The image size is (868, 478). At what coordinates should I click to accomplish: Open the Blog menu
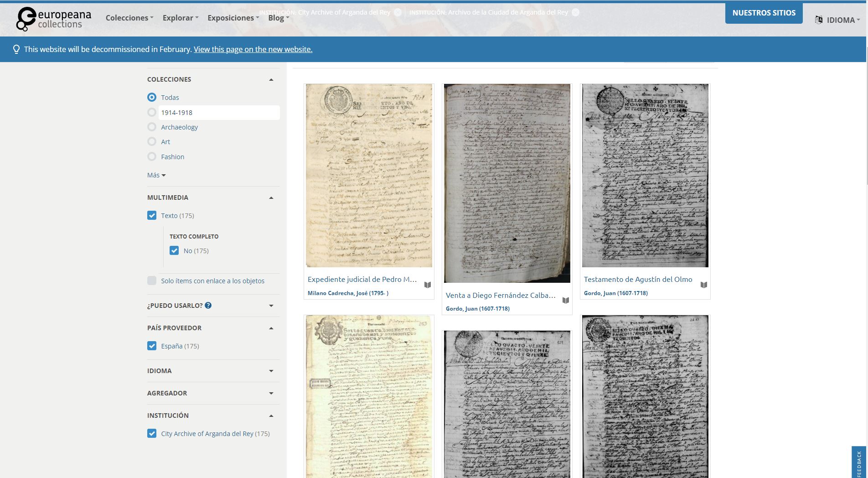click(x=279, y=18)
